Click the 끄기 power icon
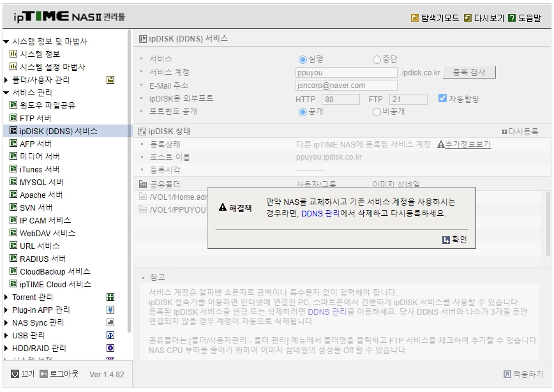 click(15, 373)
